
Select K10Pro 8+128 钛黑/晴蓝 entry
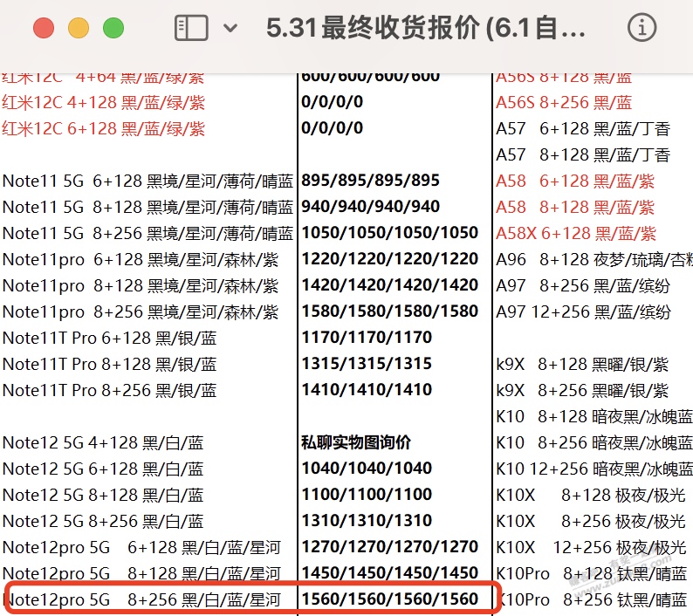[x=592, y=573]
